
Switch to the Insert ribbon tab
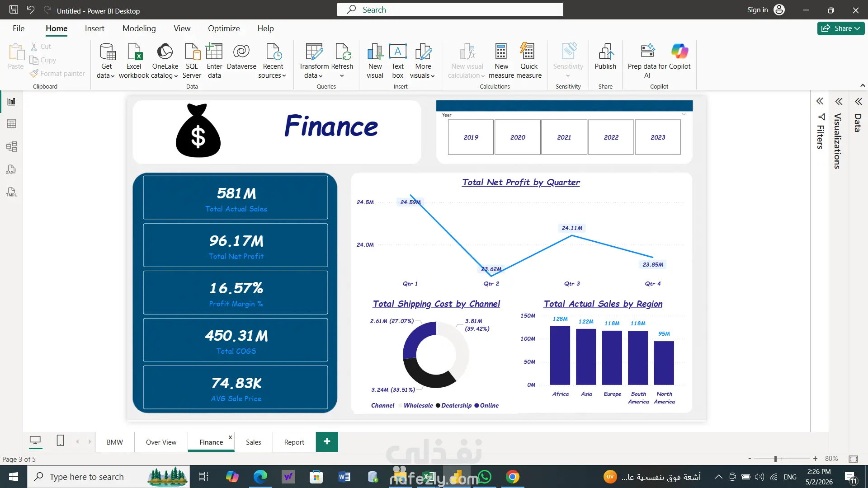94,28
